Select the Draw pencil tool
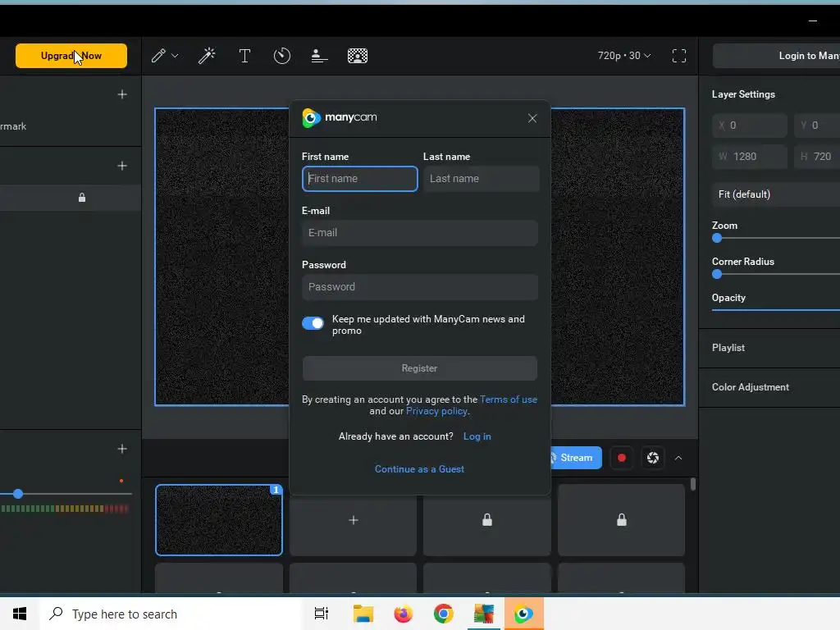The width and height of the screenshot is (840, 630). click(158, 56)
